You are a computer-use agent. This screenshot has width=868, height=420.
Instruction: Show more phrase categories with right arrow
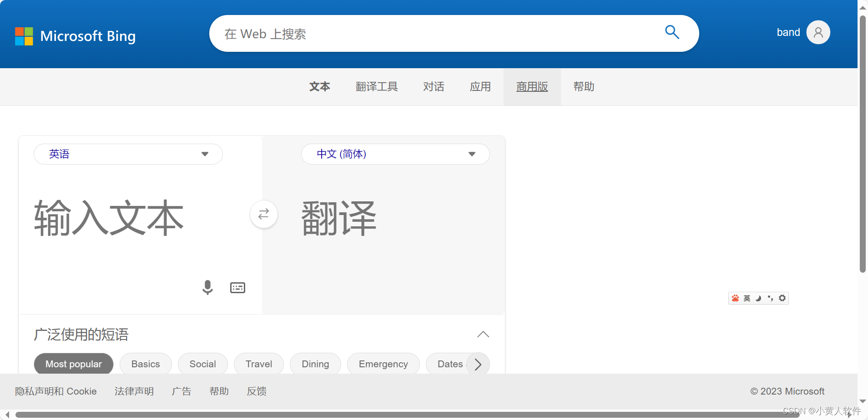(x=478, y=364)
